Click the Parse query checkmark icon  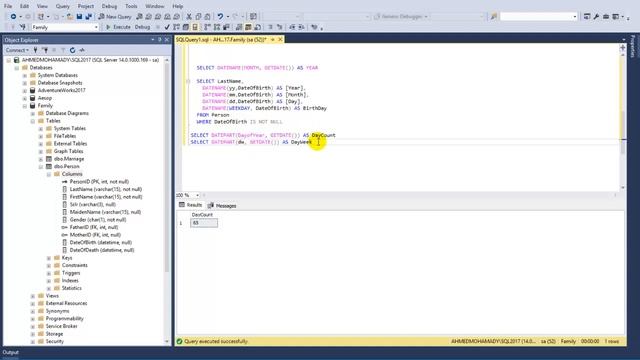167,27
